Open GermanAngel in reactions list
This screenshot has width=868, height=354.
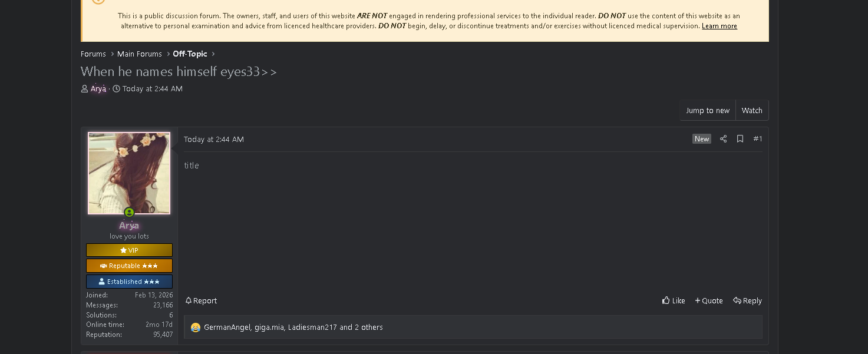227,327
